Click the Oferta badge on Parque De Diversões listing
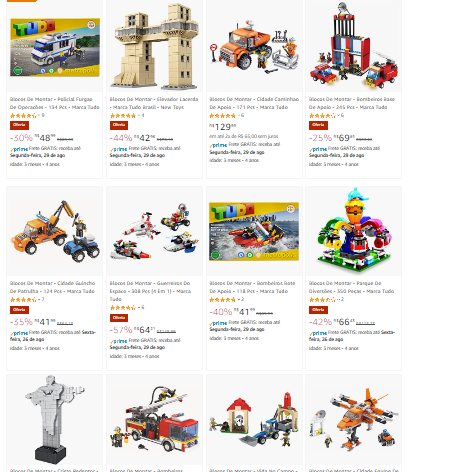 (x=318, y=310)
